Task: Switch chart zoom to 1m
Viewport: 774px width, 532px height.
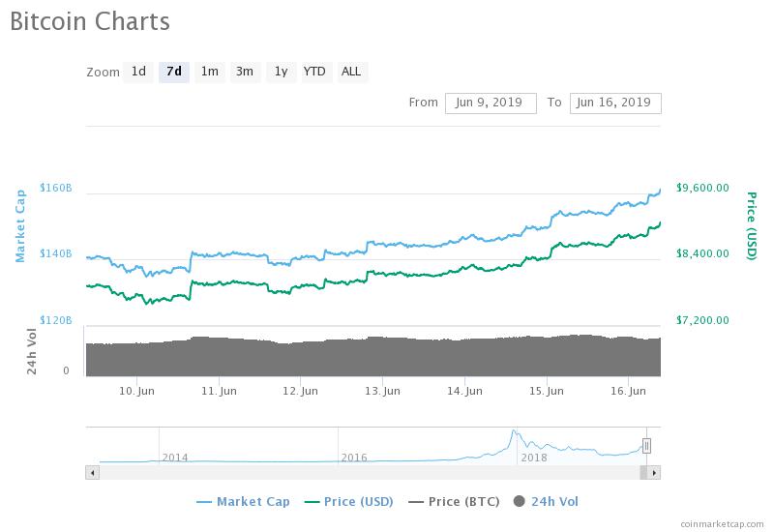Action: [209, 72]
